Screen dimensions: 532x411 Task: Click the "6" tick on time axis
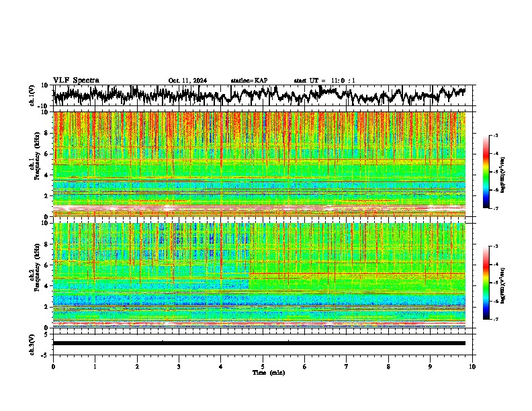(x=304, y=367)
